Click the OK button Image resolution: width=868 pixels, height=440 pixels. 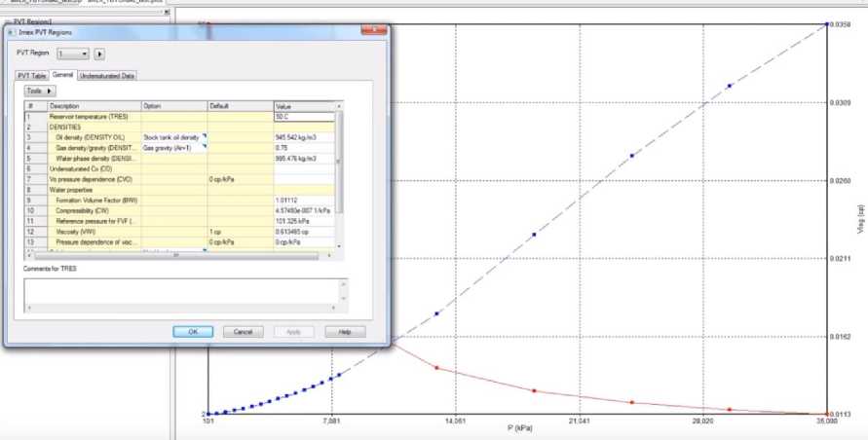point(193,332)
